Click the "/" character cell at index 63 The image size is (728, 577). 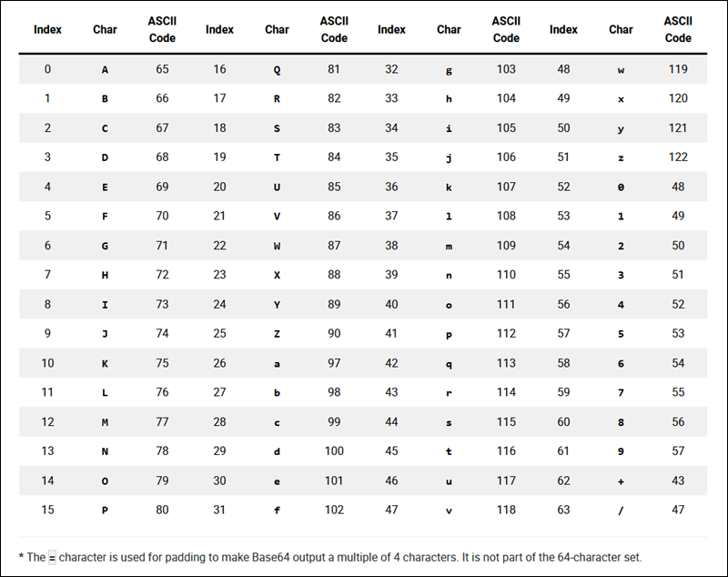[621, 510]
